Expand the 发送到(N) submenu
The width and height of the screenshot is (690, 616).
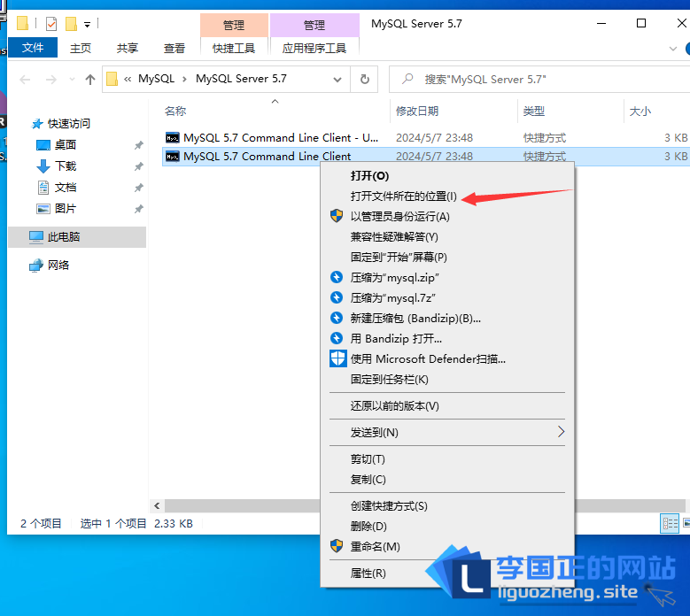coord(447,432)
